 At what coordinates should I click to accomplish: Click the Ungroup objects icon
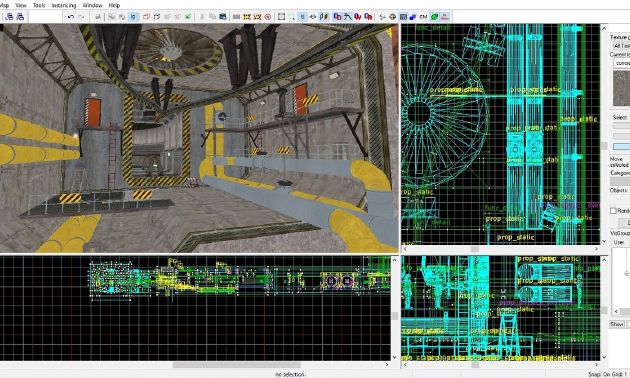(x=122, y=17)
